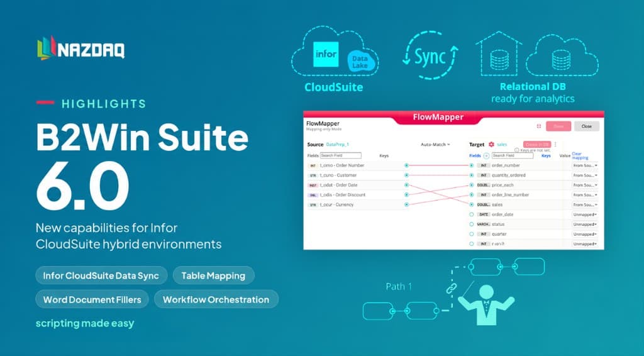Open value dropdown for order_line_number

click(585, 195)
